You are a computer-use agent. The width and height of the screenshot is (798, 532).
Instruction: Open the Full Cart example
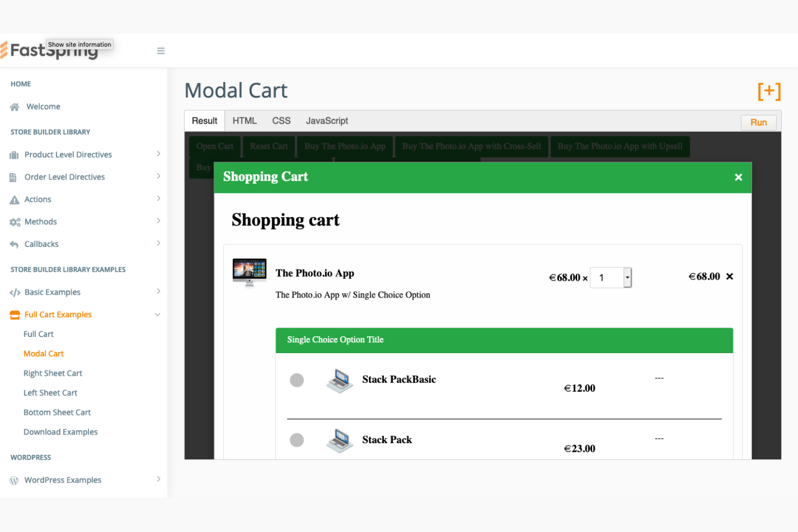click(x=38, y=334)
